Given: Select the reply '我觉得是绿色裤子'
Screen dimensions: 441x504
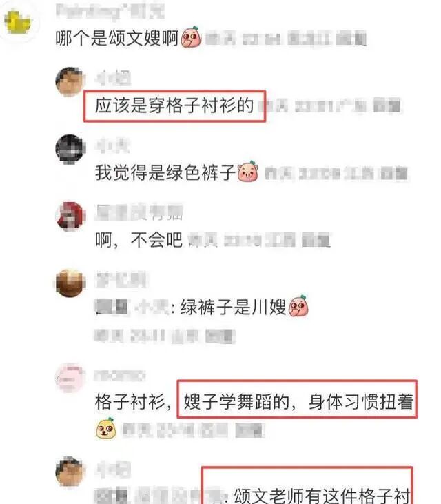Looking at the screenshot, I should [165, 172].
